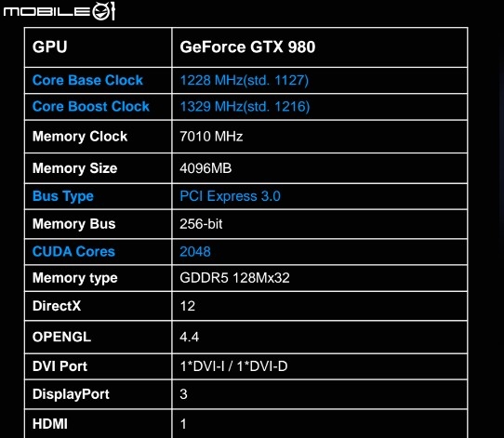Click the 7010 MHz value cell
The image size is (504, 438).
point(320,137)
